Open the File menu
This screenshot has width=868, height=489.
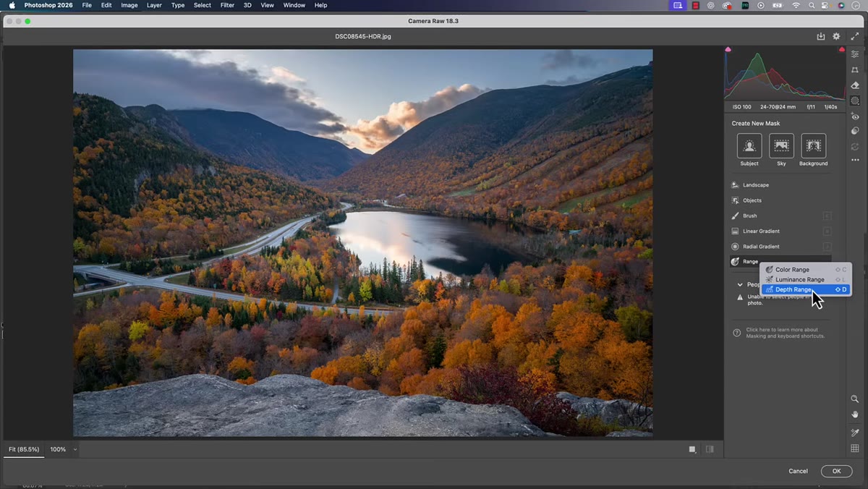click(x=87, y=5)
